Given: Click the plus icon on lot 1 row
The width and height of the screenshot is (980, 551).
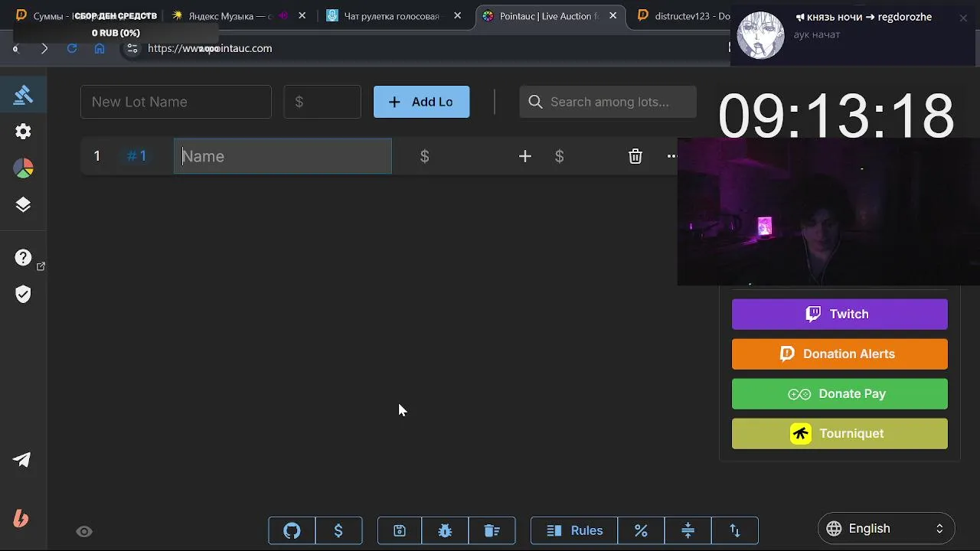Looking at the screenshot, I should [x=524, y=156].
